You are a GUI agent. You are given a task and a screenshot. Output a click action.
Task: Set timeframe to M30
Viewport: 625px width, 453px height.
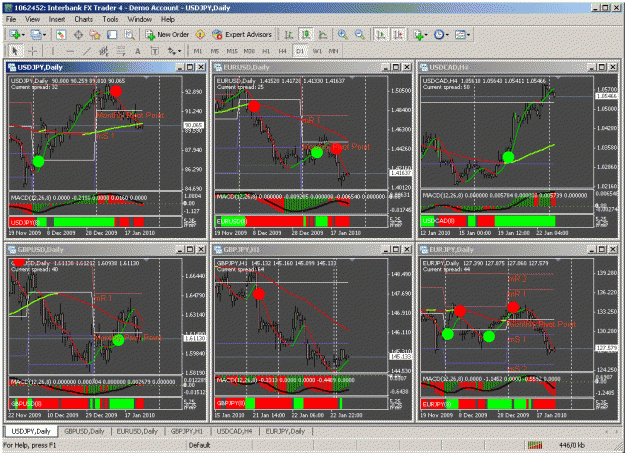[249, 51]
